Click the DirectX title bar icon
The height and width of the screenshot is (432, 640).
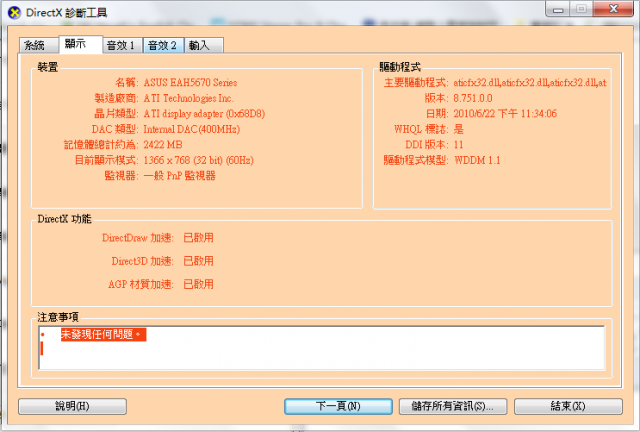[15, 13]
